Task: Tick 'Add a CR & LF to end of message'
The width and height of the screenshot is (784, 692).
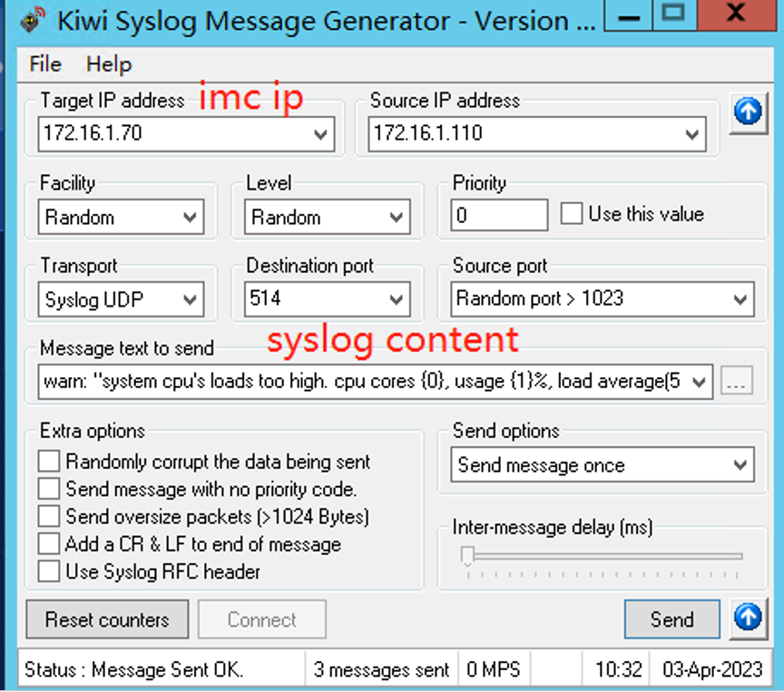Action: (49, 543)
